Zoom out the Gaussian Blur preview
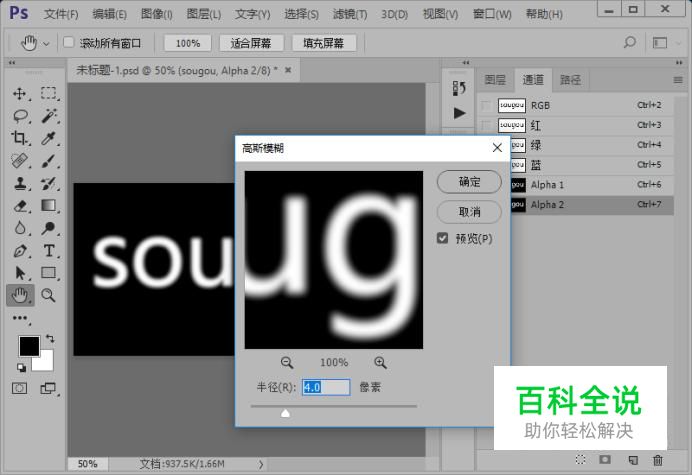692x475 pixels. click(x=287, y=363)
